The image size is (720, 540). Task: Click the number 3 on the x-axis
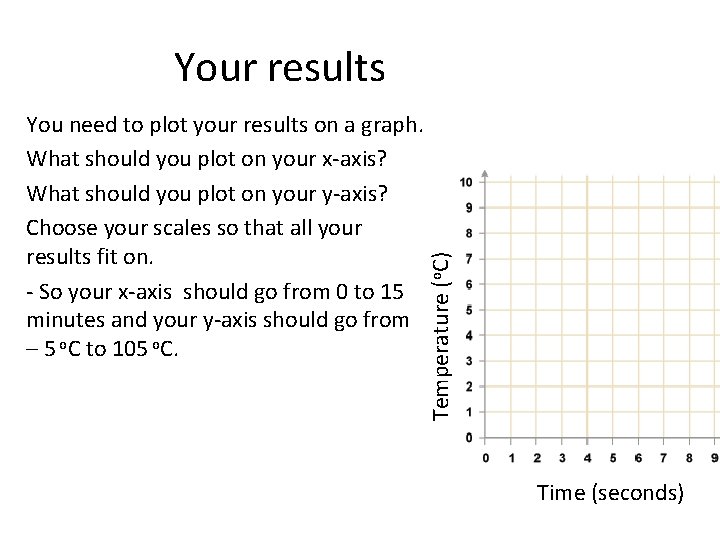pyautogui.click(x=563, y=458)
